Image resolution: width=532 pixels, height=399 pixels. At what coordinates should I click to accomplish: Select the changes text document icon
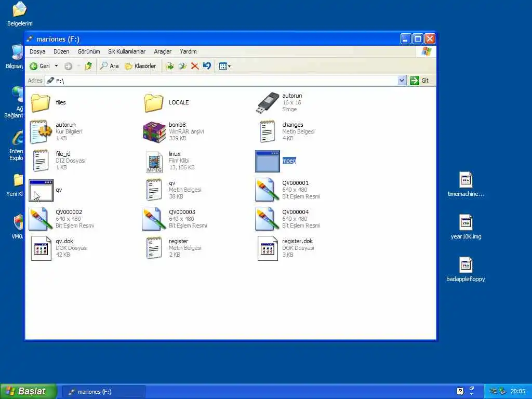point(268,131)
